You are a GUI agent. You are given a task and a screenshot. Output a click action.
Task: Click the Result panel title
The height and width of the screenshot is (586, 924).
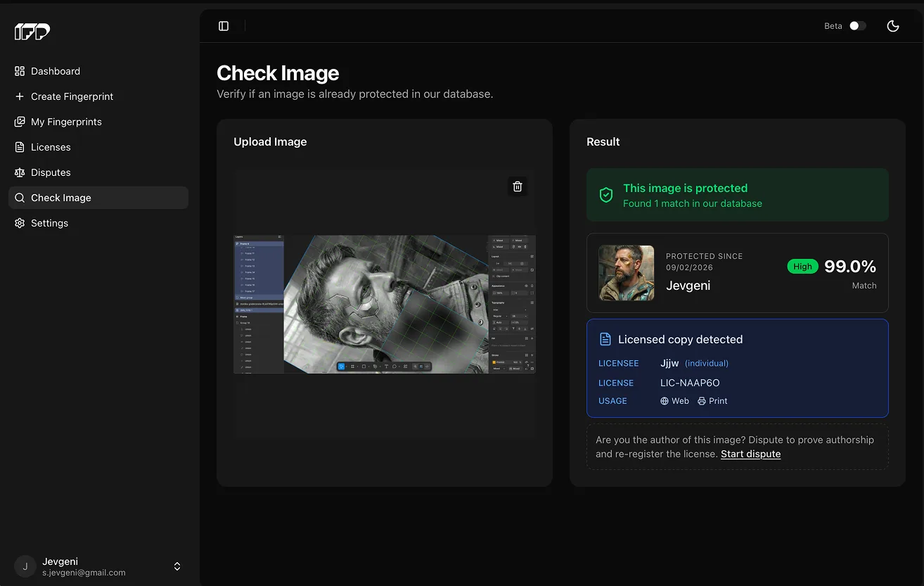[x=603, y=141]
